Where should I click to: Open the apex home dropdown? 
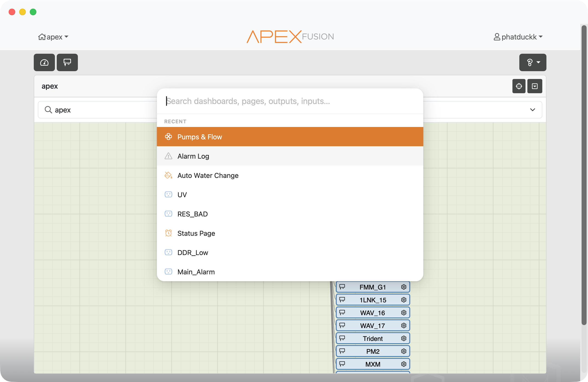click(x=53, y=37)
